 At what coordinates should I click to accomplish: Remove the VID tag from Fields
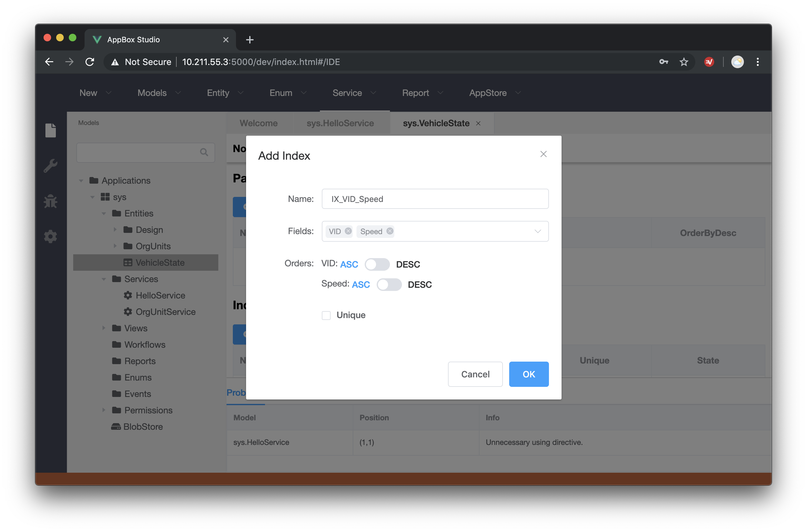[x=348, y=231]
